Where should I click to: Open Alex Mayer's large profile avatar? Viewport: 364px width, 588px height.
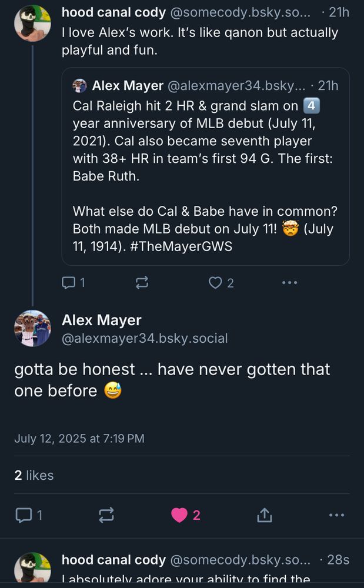(32, 328)
